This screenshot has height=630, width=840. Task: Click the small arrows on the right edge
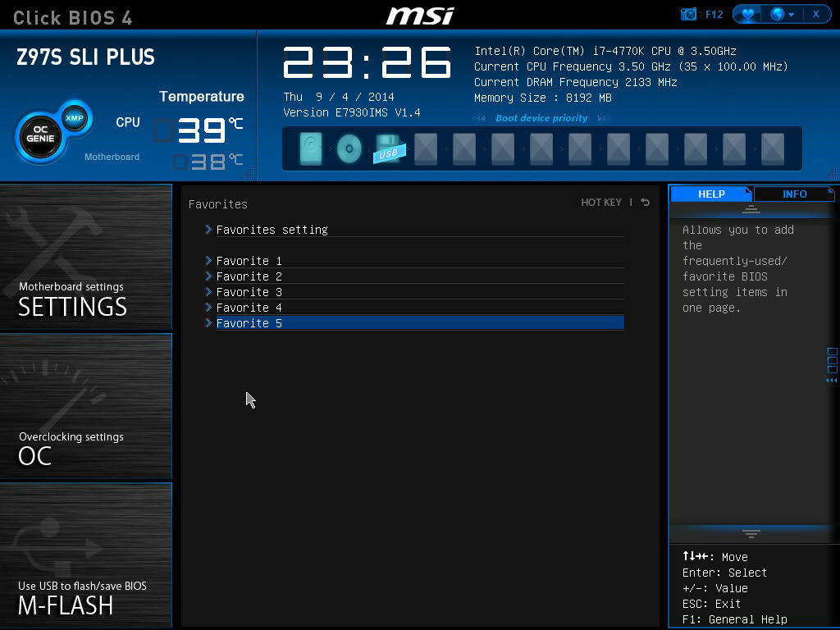click(x=832, y=381)
